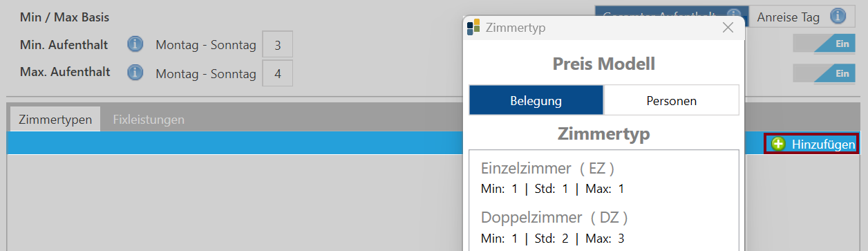Click Zimmertyp dialog app icon

click(473, 28)
